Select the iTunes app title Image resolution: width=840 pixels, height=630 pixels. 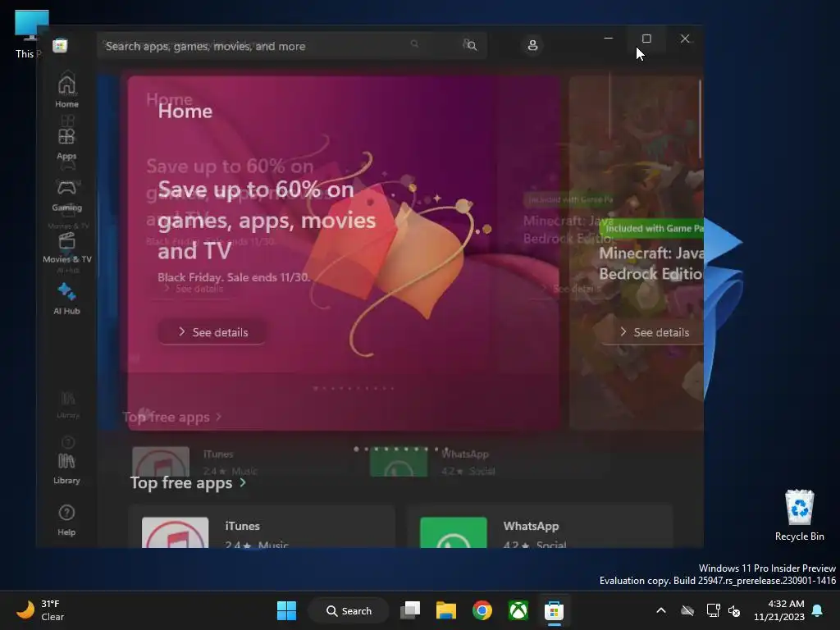point(242,526)
